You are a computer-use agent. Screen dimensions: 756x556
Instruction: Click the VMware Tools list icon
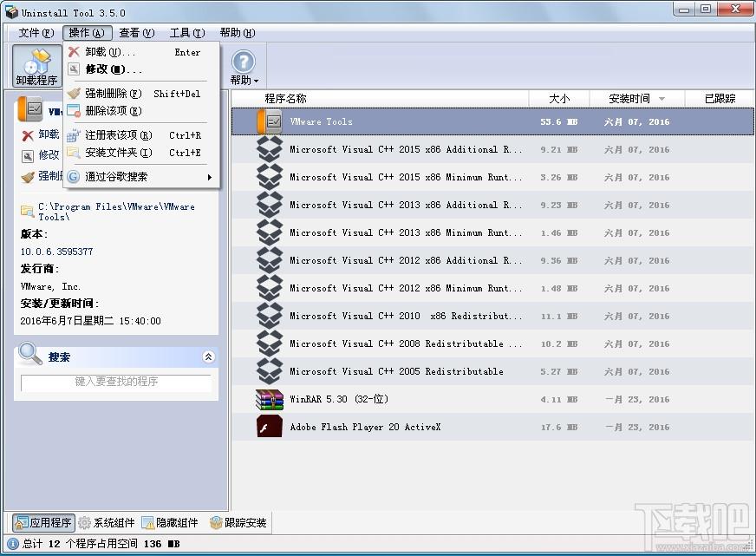pyautogui.click(x=270, y=121)
